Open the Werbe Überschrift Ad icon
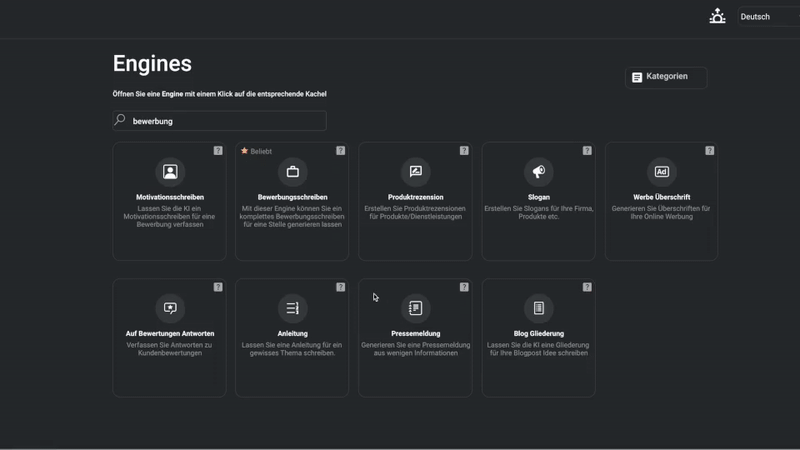This screenshot has height=450, width=800. point(662,171)
